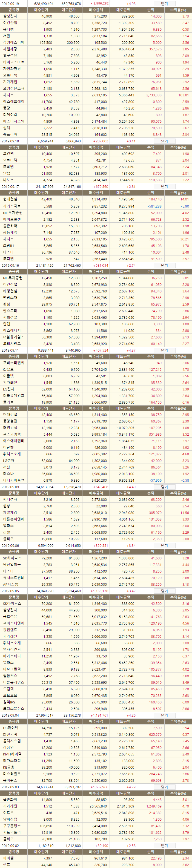
Task: Click the 코엔텍 stock name
Action: click(x=8, y=154)
